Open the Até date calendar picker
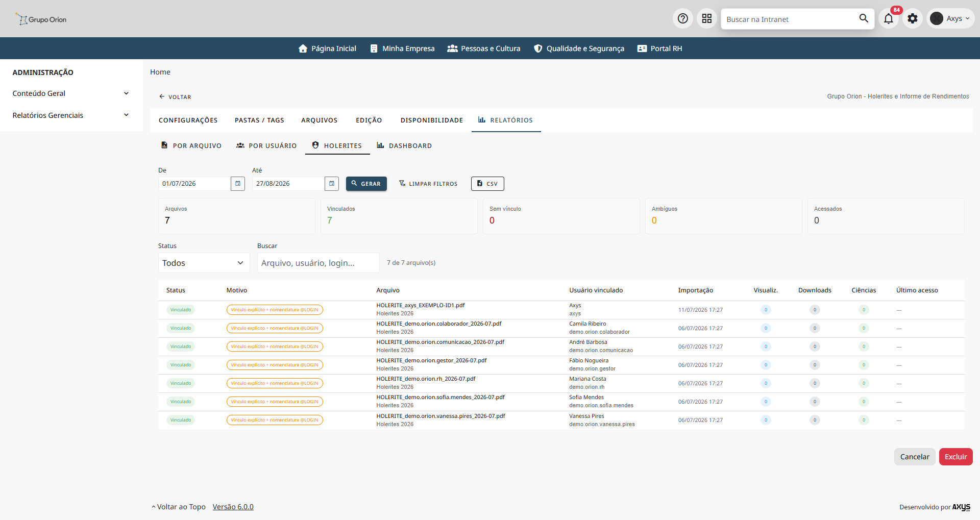 332,184
